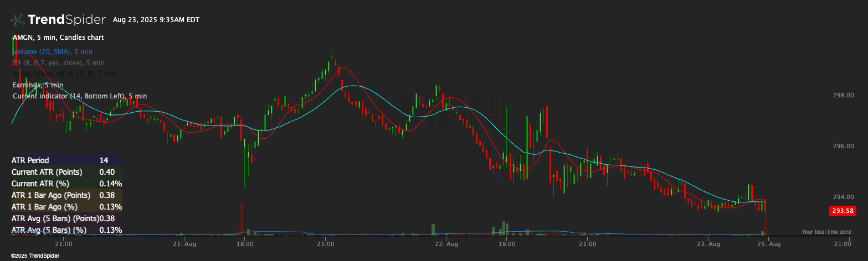868x261 pixels.
Task: Click the 296.00 price axis label
Action: point(843,146)
